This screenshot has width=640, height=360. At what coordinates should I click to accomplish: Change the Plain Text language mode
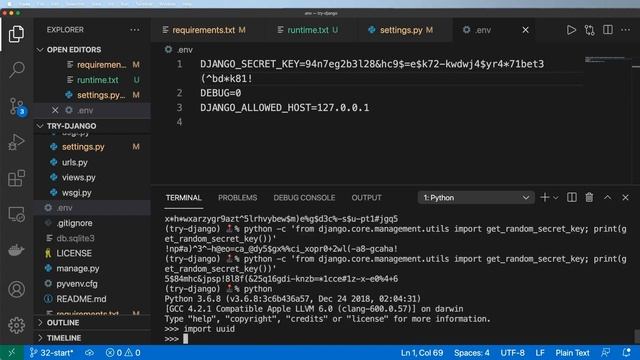572,353
